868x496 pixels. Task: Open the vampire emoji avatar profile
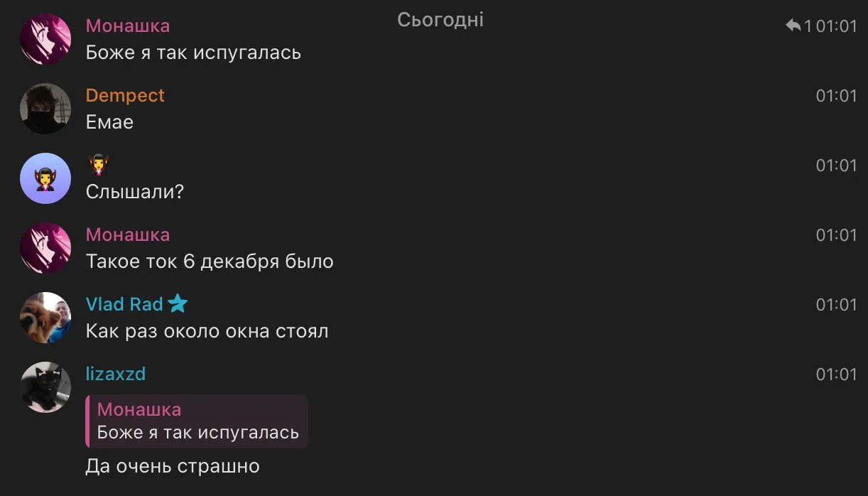(x=45, y=178)
